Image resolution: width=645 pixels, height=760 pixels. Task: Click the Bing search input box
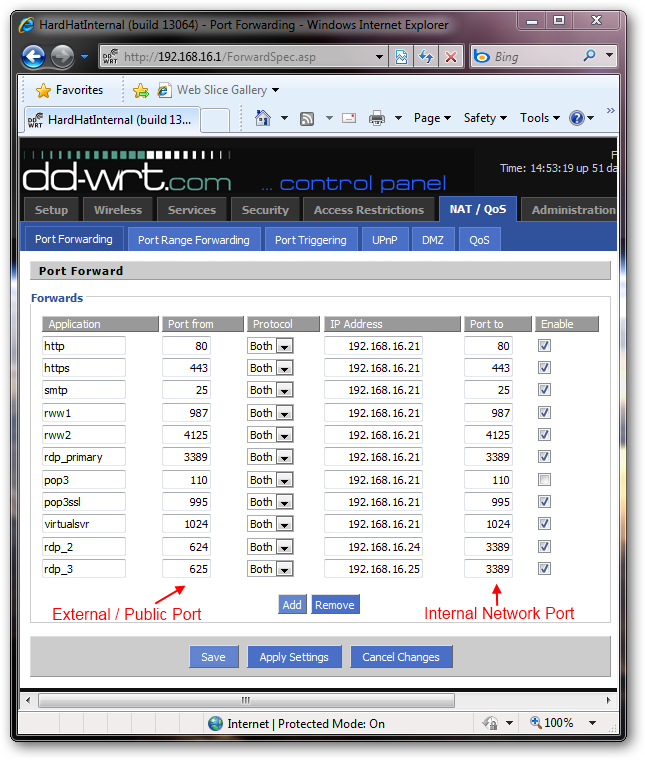(535, 57)
